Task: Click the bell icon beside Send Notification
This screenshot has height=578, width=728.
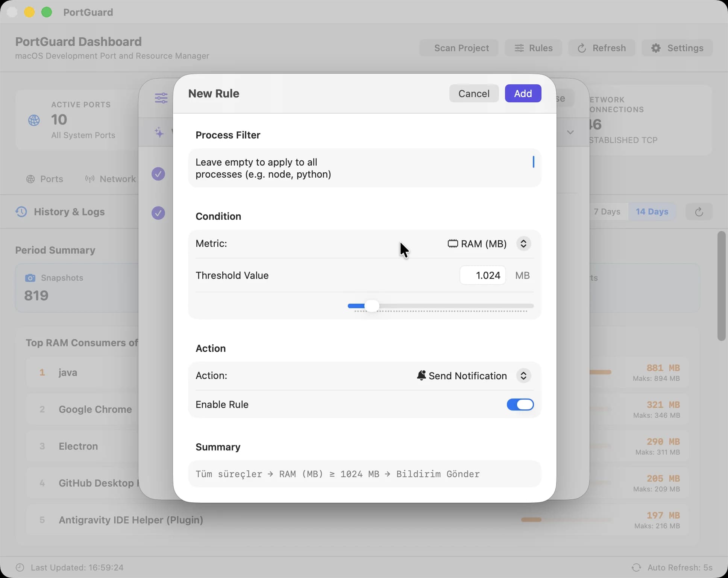Action: (x=422, y=375)
